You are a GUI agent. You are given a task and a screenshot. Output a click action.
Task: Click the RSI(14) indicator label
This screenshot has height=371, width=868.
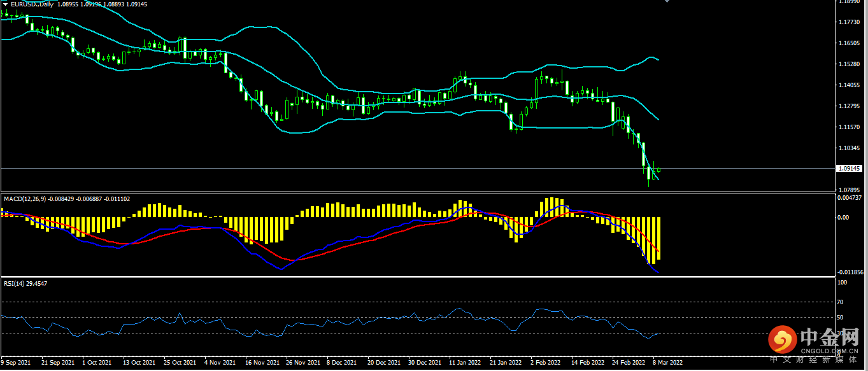pos(15,284)
